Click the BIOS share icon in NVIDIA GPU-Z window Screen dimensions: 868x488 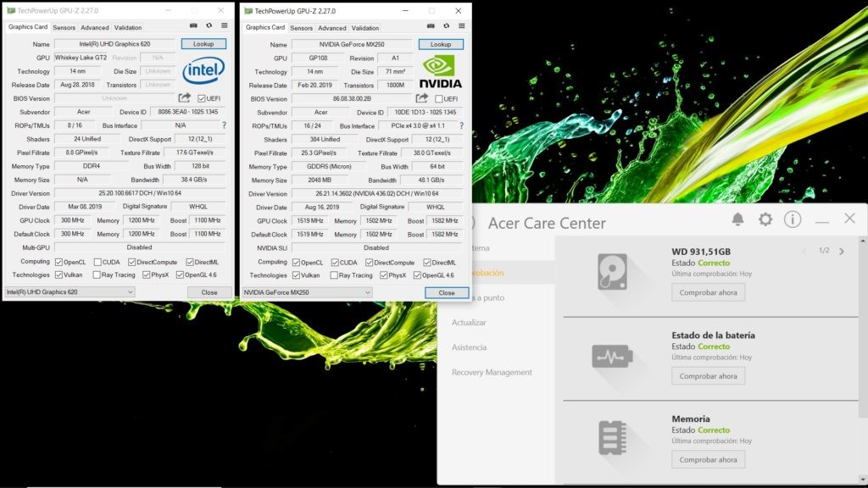pos(422,98)
